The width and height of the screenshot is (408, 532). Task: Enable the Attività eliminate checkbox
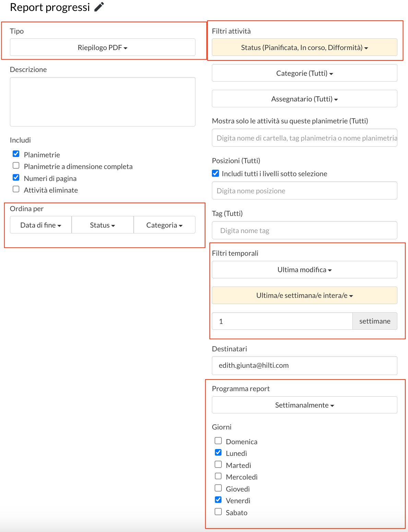[x=16, y=189]
